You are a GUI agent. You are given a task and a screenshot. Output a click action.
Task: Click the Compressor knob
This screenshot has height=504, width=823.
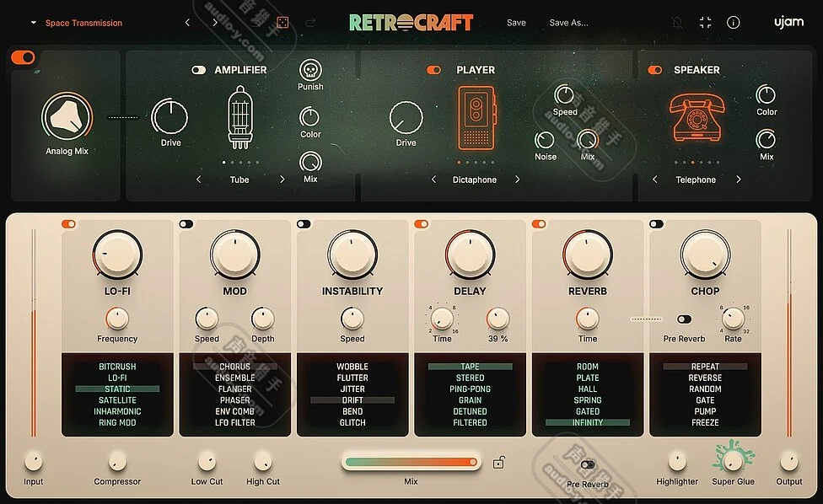(x=117, y=462)
